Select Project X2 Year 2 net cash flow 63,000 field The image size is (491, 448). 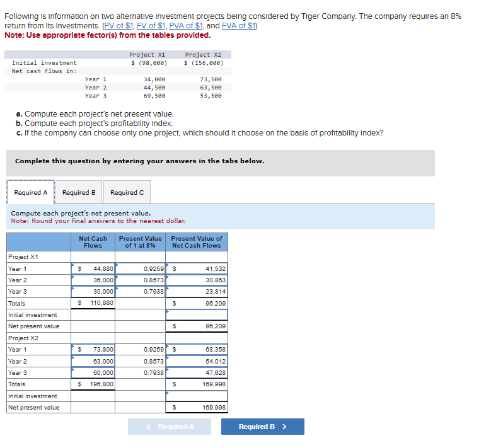click(x=93, y=361)
